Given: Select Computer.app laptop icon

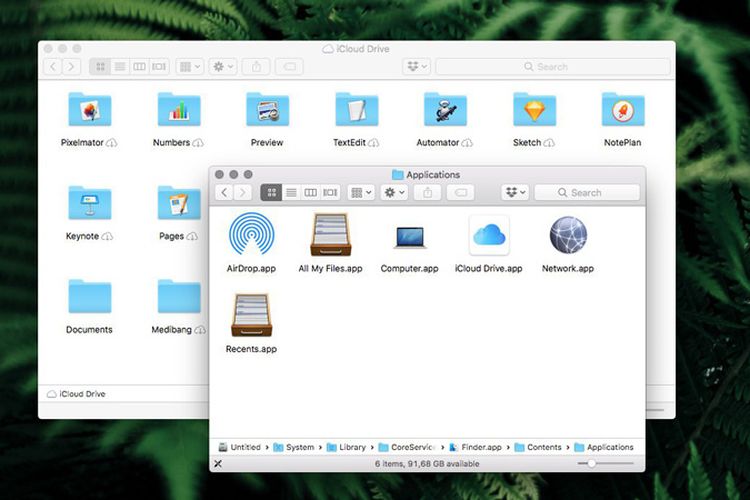Looking at the screenshot, I should 409,237.
